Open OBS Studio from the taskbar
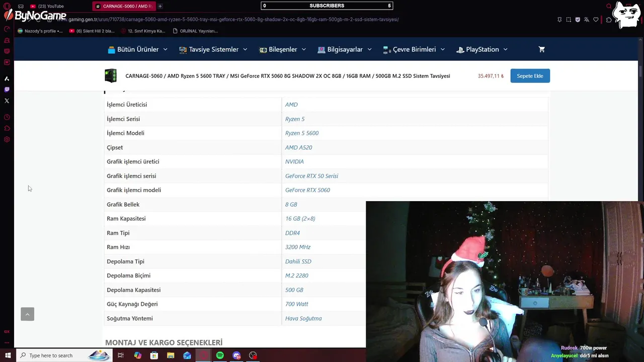Viewport: 644px width, 362px height. [x=253, y=355]
